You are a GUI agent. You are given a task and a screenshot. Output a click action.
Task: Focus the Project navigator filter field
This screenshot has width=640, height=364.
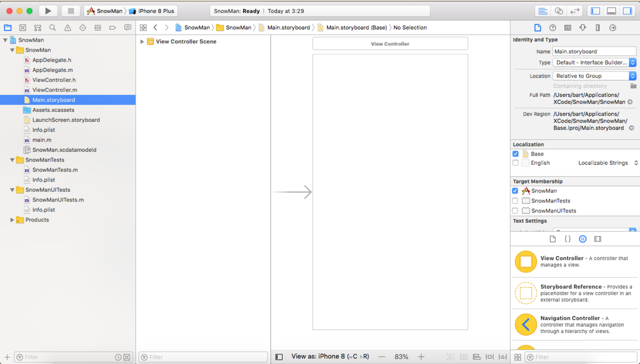coord(73,357)
